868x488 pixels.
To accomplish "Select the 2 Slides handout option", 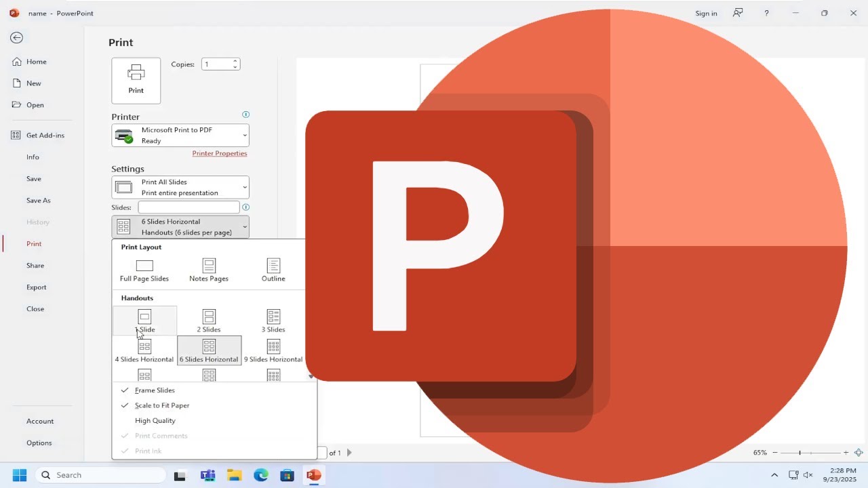I will 209,321.
